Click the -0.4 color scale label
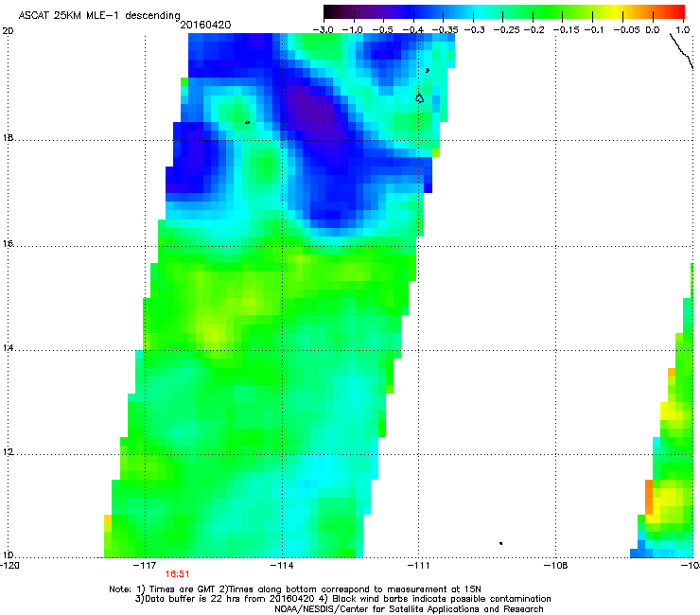700x615 pixels. pyautogui.click(x=413, y=30)
